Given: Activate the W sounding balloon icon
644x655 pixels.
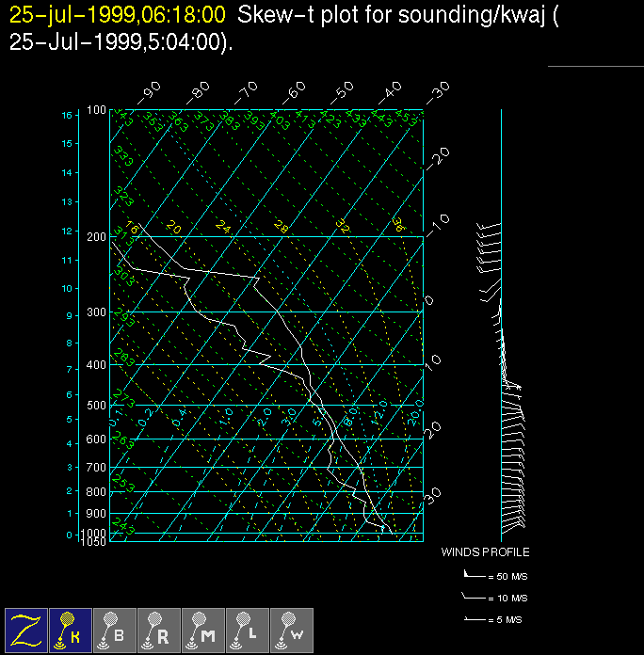Looking at the screenshot, I should [291, 630].
